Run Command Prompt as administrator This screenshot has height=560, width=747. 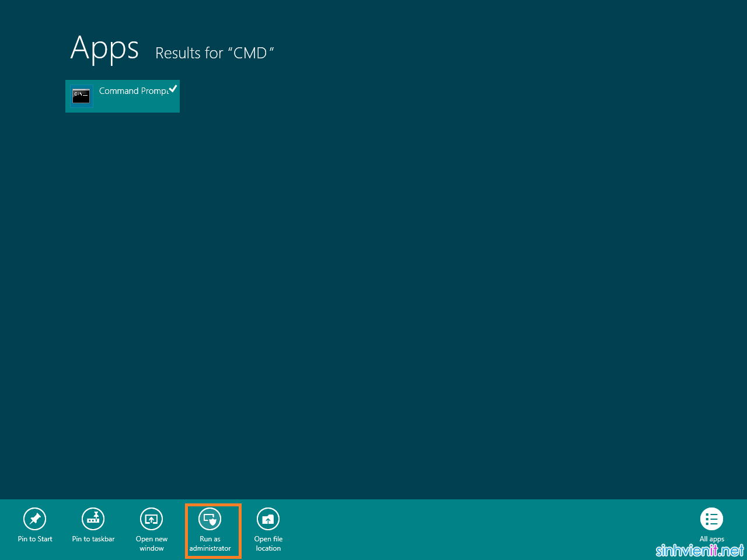(x=210, y=529)
